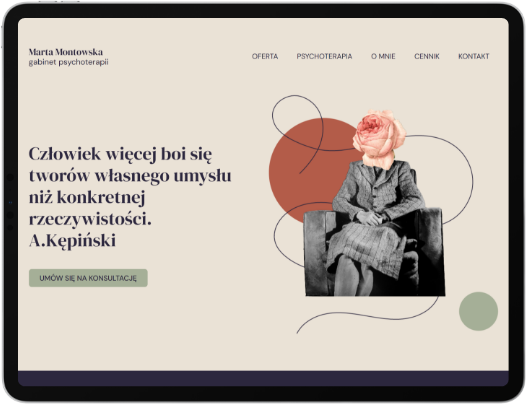The height and width of the screenshot is (404, 527).
Task: Click the wavy line below the armchair
Action: 367,315
